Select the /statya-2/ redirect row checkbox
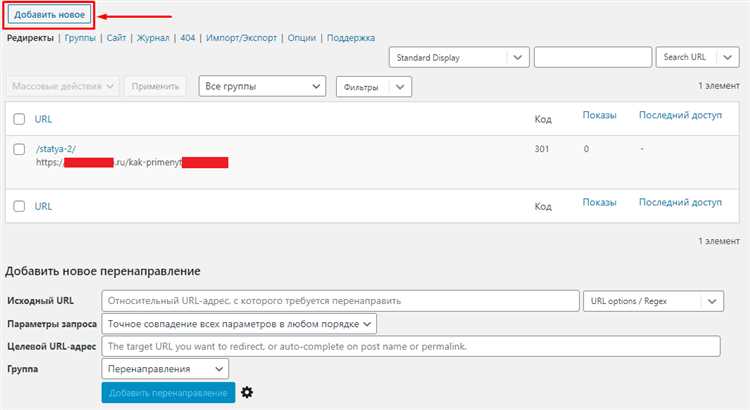Image resolution: width=750 pixels, height=410 pixels. click(x=19, y=149)
